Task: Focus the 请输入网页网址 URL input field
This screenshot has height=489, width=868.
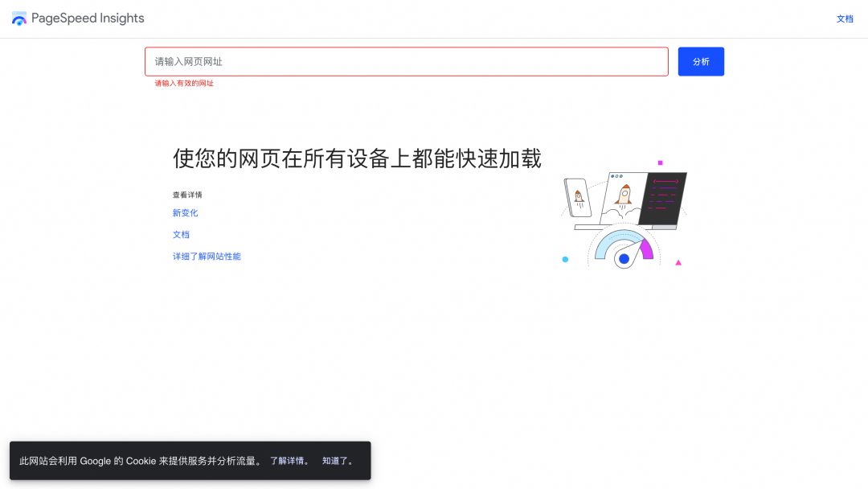Action: [407, 61]
